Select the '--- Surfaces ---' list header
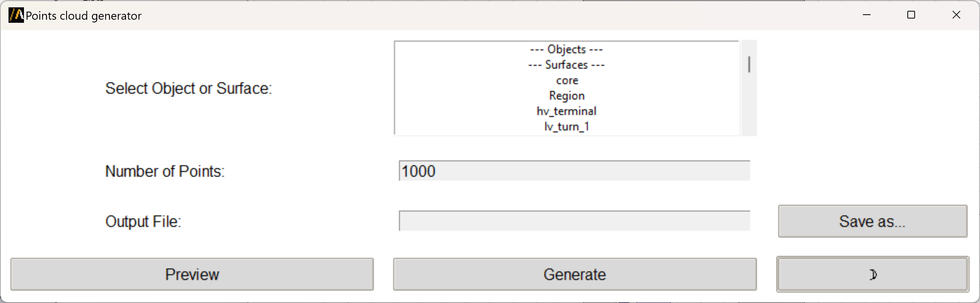This screenshot has height=303, width=980. pos(566,65)
